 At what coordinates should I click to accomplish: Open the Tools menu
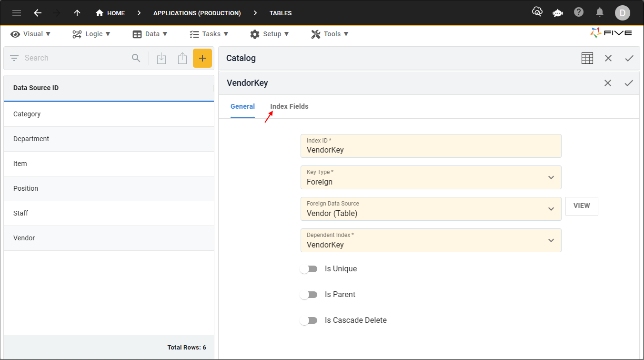point(330,34)
